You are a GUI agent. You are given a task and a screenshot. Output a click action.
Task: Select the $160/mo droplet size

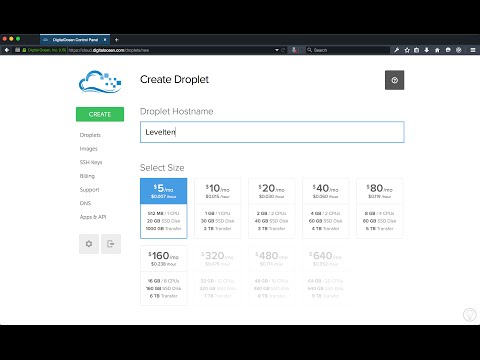[163, 276]
